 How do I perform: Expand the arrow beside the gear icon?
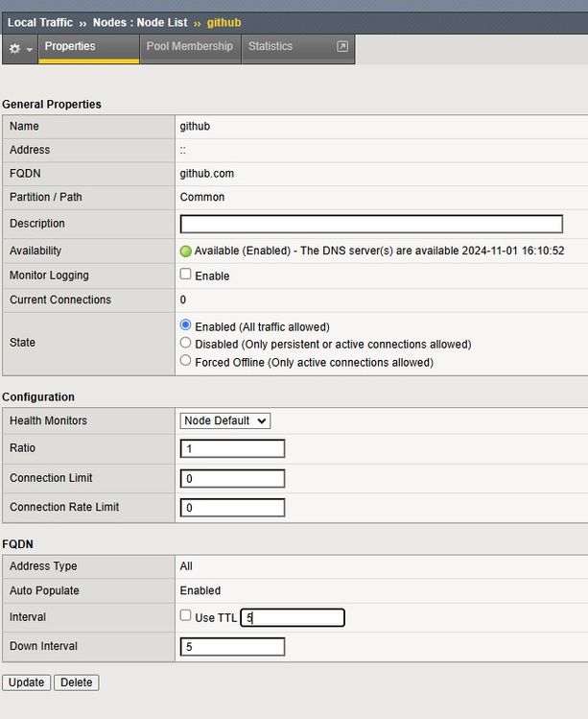[30, 49]
